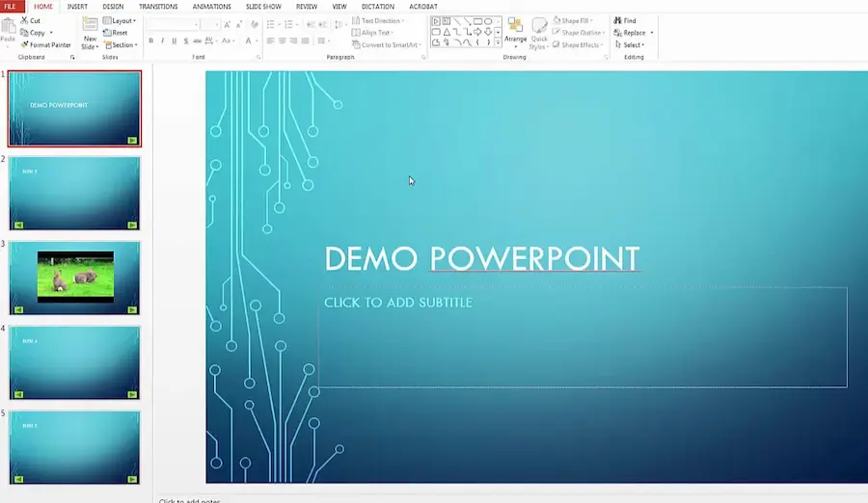Select the oval shape in shapes gallery

(488, 21)
